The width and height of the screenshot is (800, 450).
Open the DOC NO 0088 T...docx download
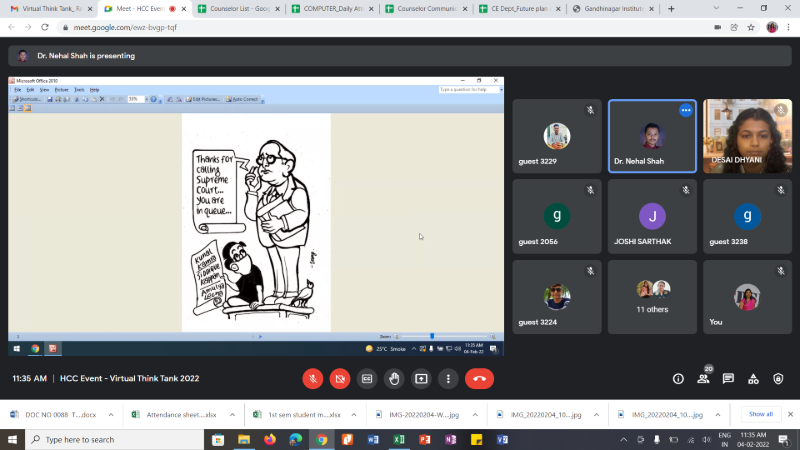click(61, 415)
